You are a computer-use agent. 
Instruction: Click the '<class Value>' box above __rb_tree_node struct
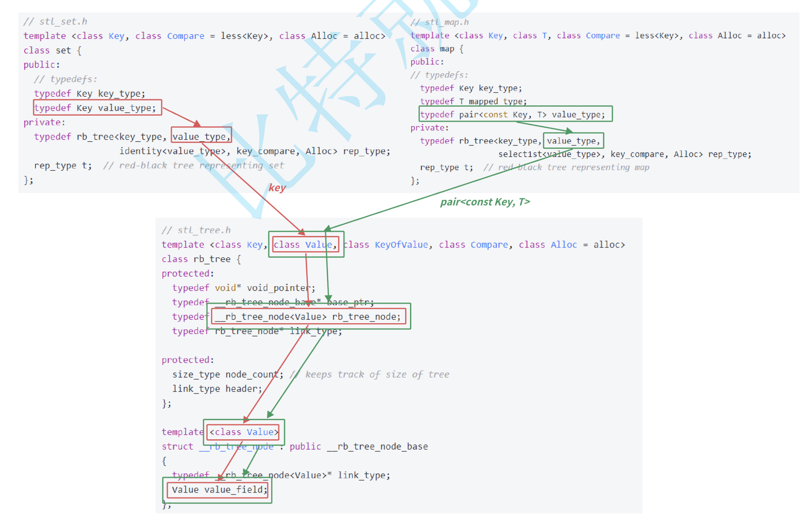[243, 432]
